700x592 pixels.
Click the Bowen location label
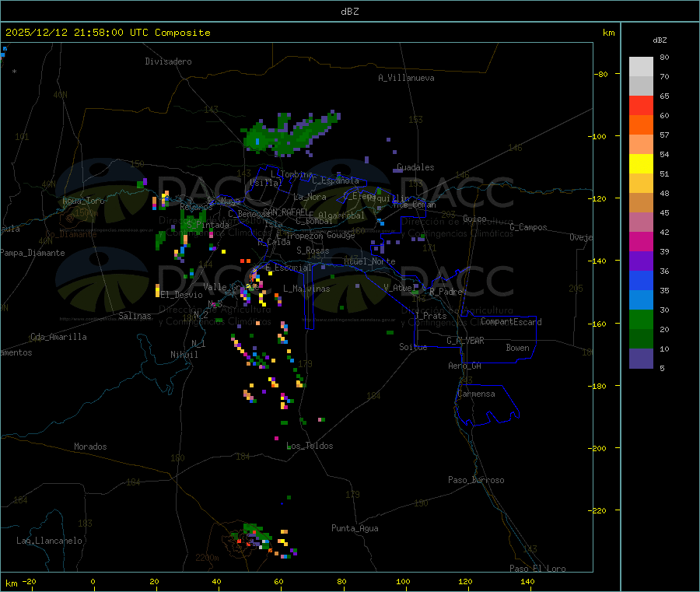pyautogui.click(x=517, y=347)
